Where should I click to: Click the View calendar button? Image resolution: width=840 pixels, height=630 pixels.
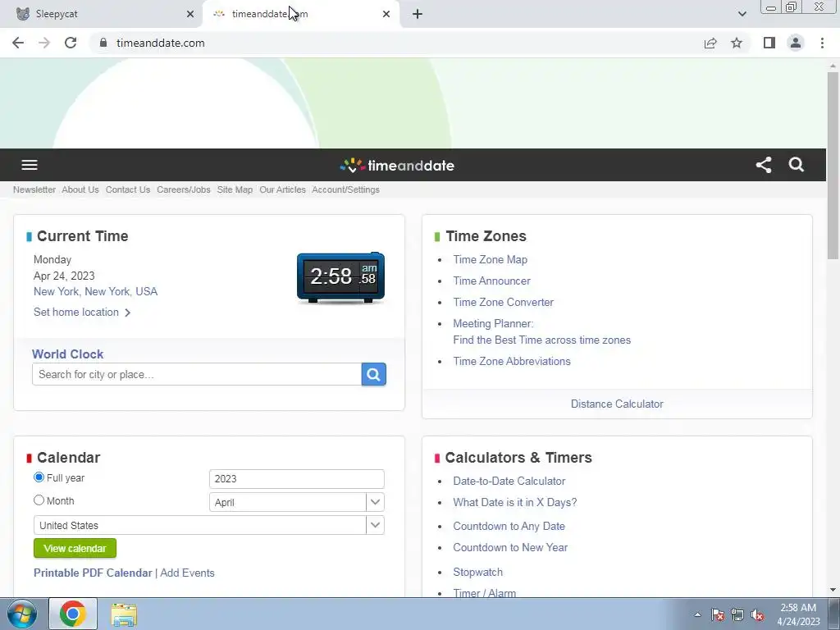75,549
